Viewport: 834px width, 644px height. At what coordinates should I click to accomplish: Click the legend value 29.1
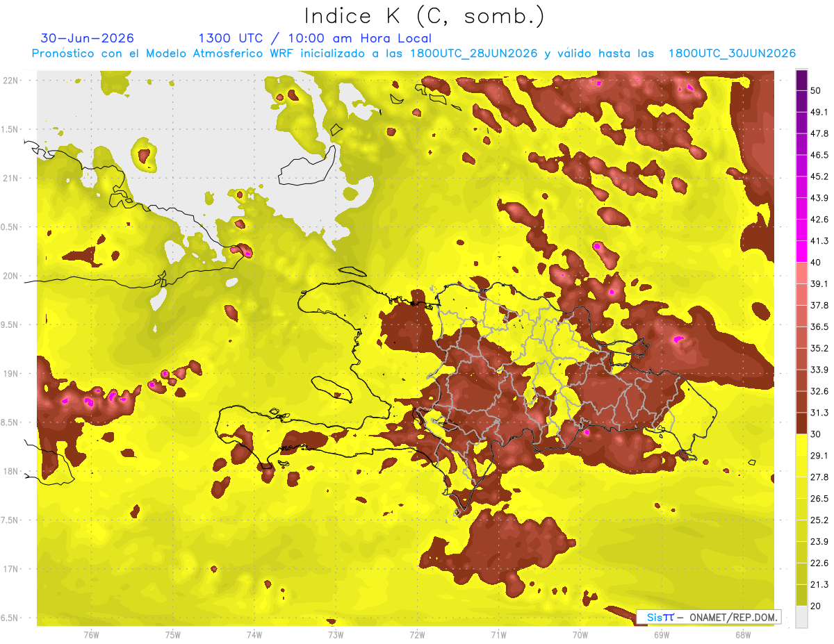[819, 456]
